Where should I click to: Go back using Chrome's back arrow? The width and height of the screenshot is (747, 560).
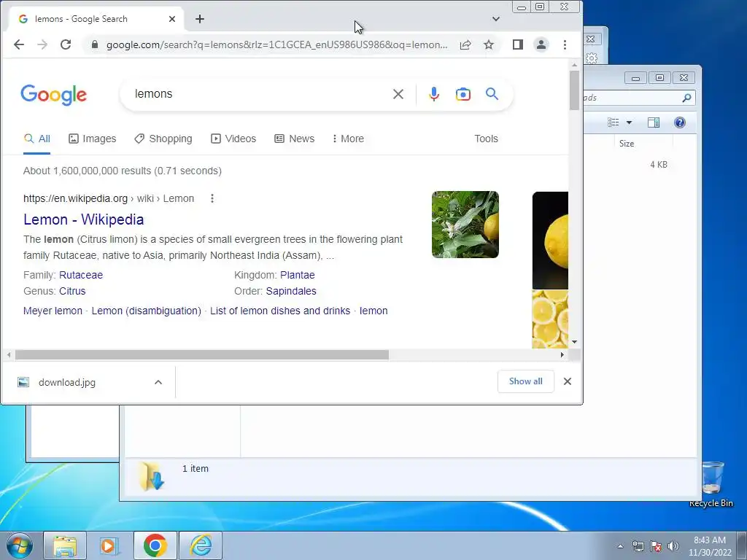[x=18, y=44]
